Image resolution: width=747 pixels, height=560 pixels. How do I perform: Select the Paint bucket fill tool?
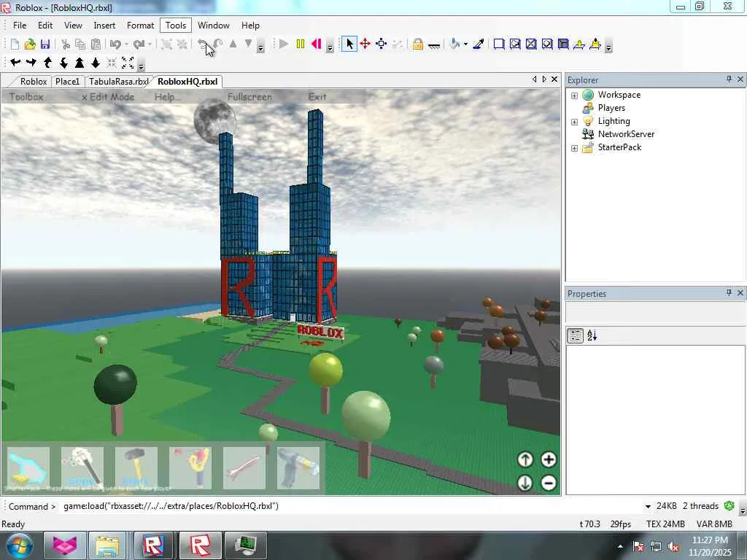coord(454,44)
